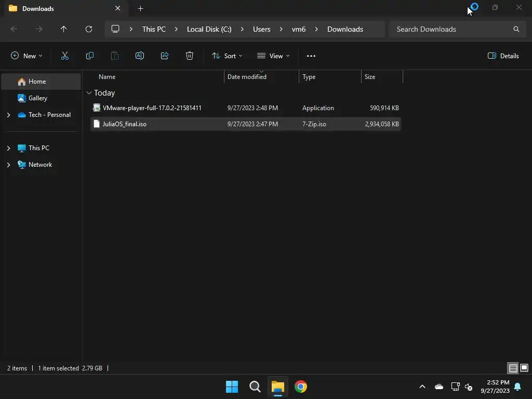532x399 pixels.
Task: Go forward with the right arrow
Action: point(39,29)
